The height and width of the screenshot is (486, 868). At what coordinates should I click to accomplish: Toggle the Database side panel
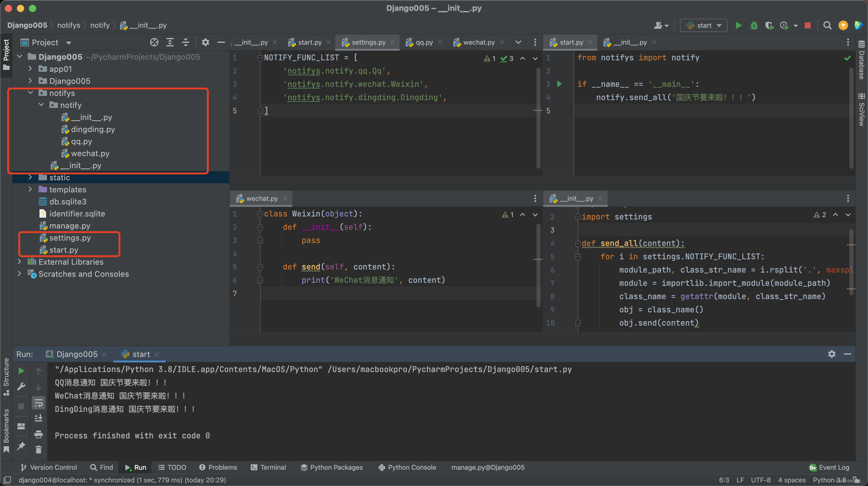tap(861, 60)
